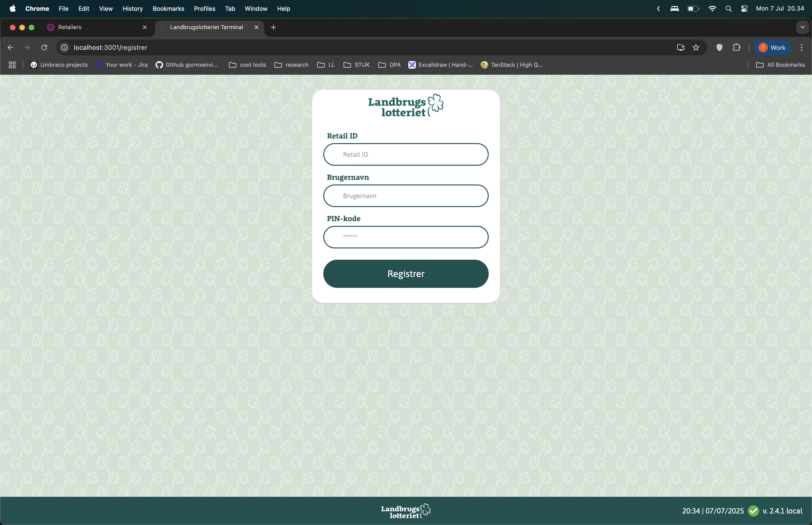This screenshot has height=525, width=812.
Task: Click the privacy shield icon in the toolbar
Action: [719, 47]
